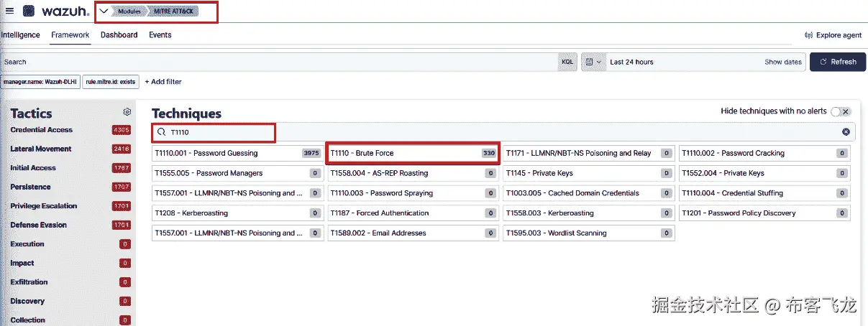
Task: Open T1558.003 Kerberoasting technique
Action: [588, 213]
